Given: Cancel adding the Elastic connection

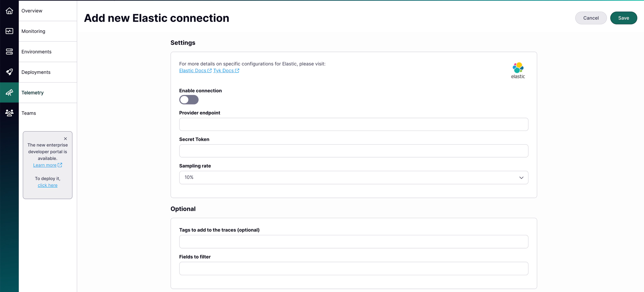Looking at the screenshot, I should 591,18.
